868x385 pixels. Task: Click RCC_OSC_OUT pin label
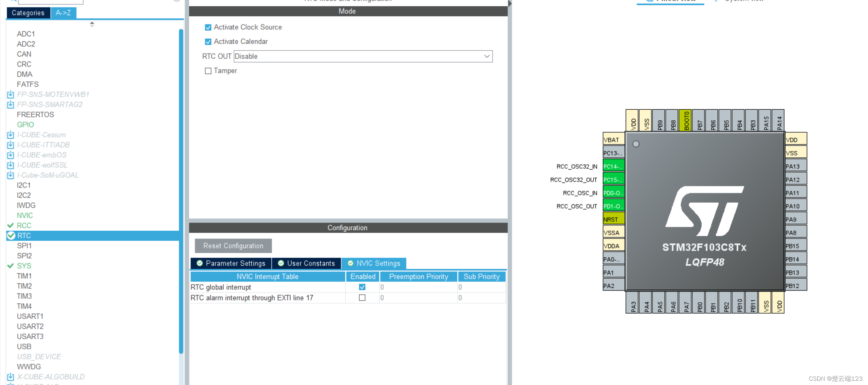(x=577, y=206)
